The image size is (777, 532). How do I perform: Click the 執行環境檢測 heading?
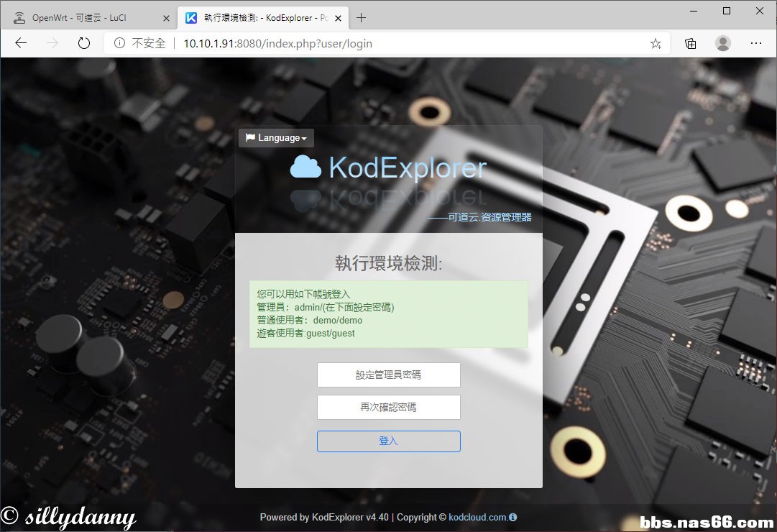click(388, 263)
